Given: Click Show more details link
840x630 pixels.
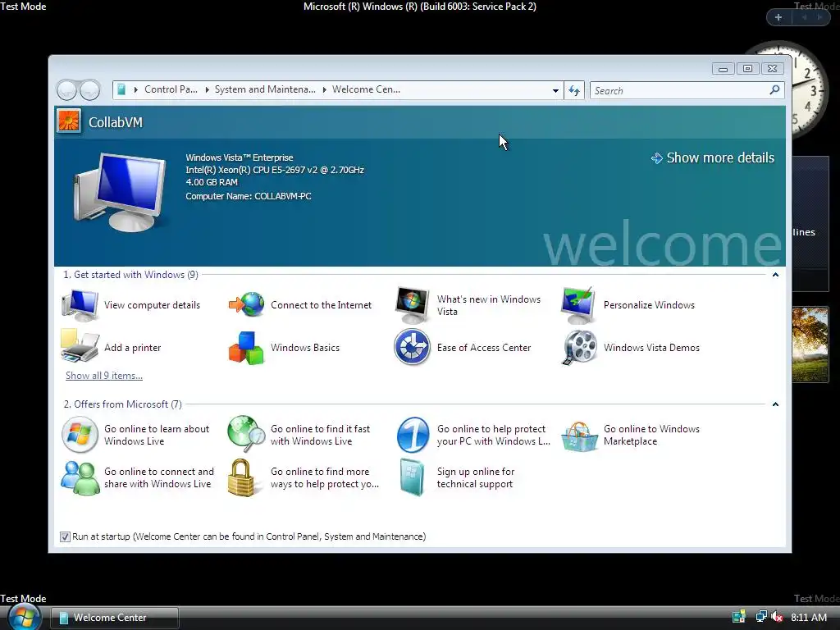Looking at the screenshot, I should point(713,158).
